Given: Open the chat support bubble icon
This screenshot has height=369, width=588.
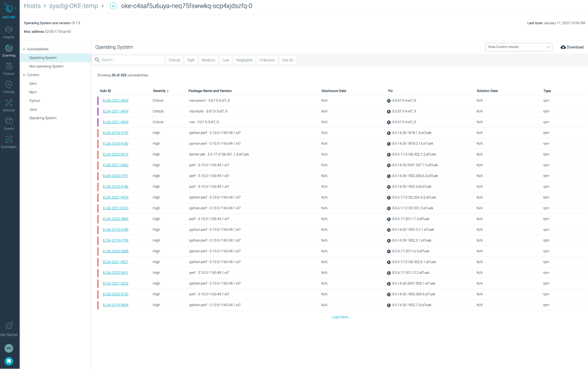Looking at the screenshot, I should click(x=9, y=361).
